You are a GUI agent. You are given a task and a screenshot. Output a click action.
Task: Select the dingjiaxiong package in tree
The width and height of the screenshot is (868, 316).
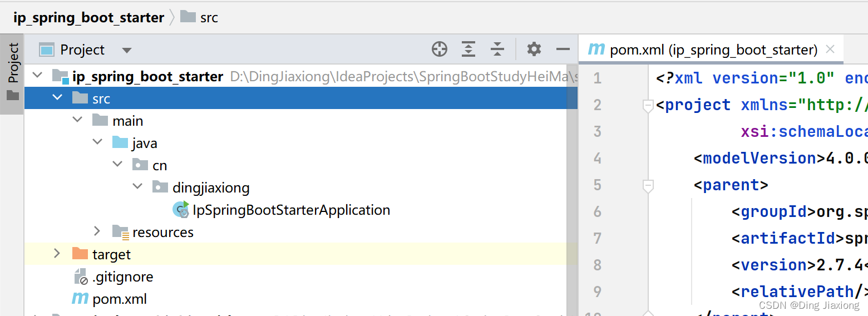[x=211, y=187]
